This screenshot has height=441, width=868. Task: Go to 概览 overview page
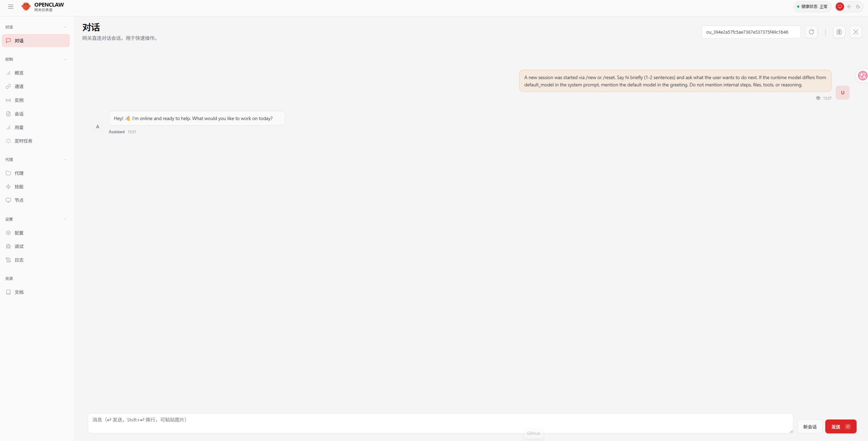36,73
